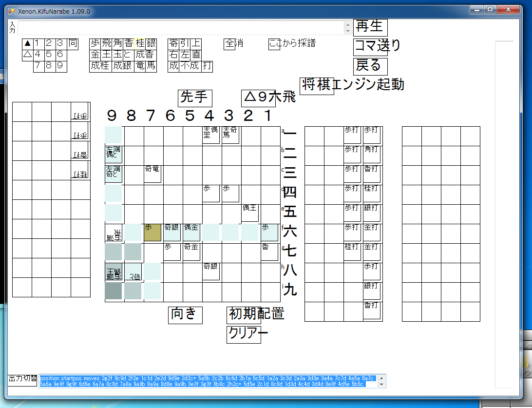Click the highlighted 歩 pawn square at 7六
Viewport: 532px width, 408px height.
tap(152, 233)
